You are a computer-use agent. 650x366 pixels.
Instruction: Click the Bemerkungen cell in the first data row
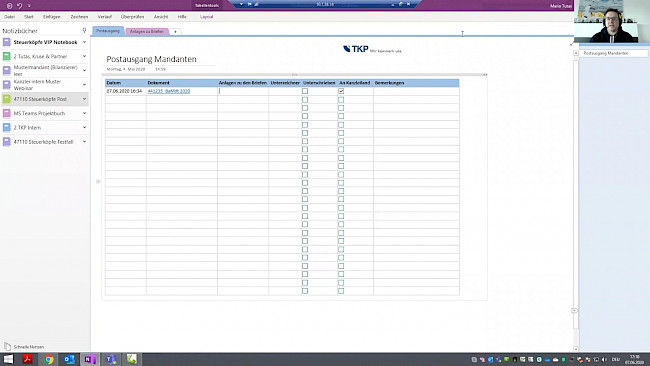click(x=416, y=91)
